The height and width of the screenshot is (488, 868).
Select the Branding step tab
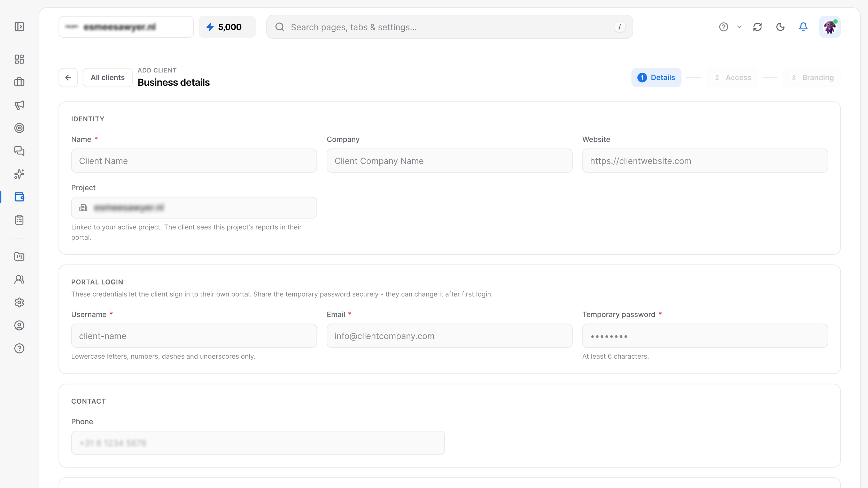[812, 77]
